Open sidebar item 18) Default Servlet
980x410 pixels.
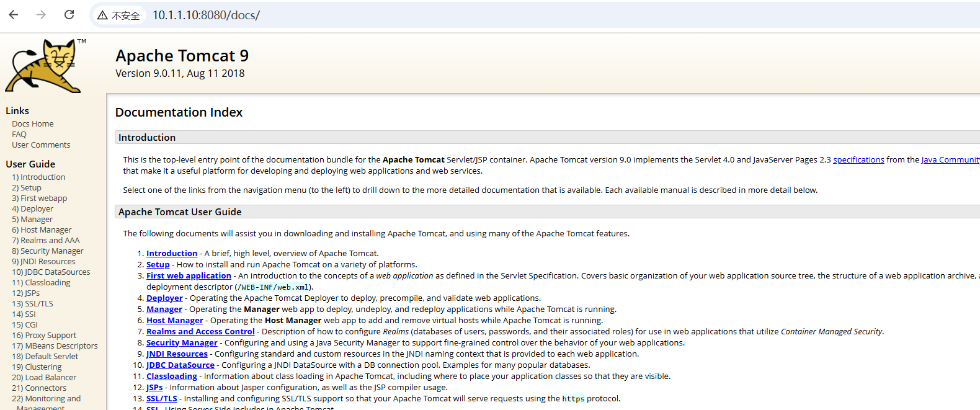45,357
